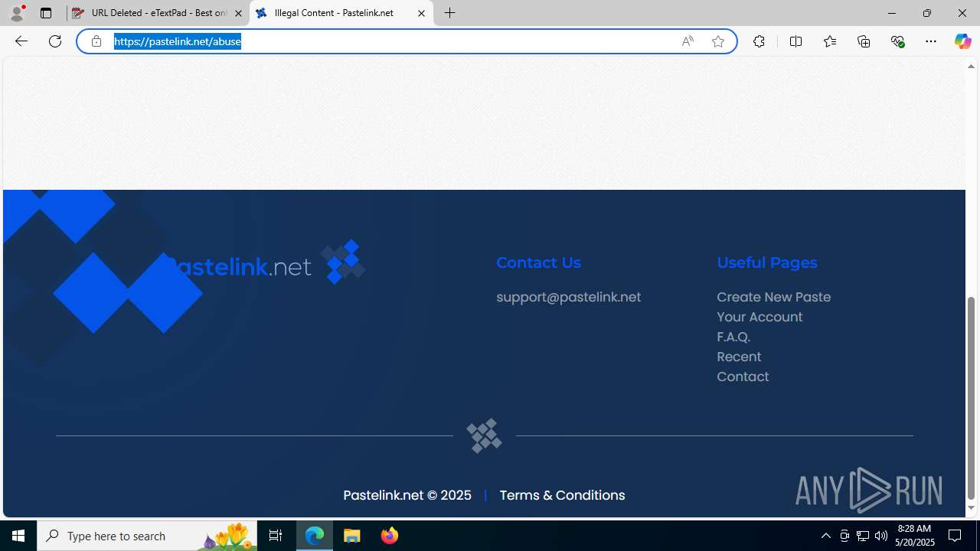
Task: Open Terms & Conditions link
Action: (562, 495)
